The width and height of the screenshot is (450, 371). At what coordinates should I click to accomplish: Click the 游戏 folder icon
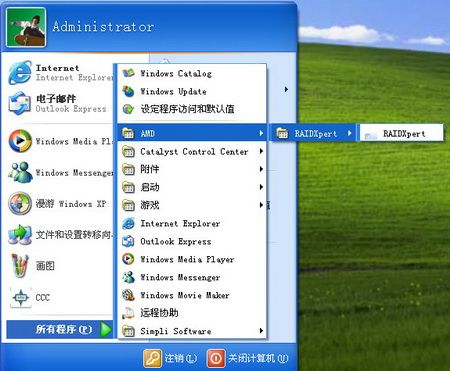[x=128, y=205]
